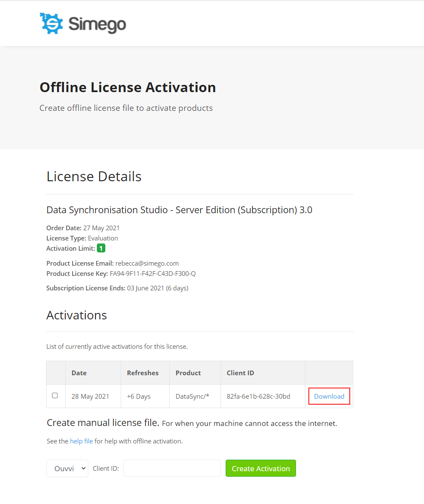Open the help file link
This screenshot has height=504, width=424.
(x=81, y=441)
